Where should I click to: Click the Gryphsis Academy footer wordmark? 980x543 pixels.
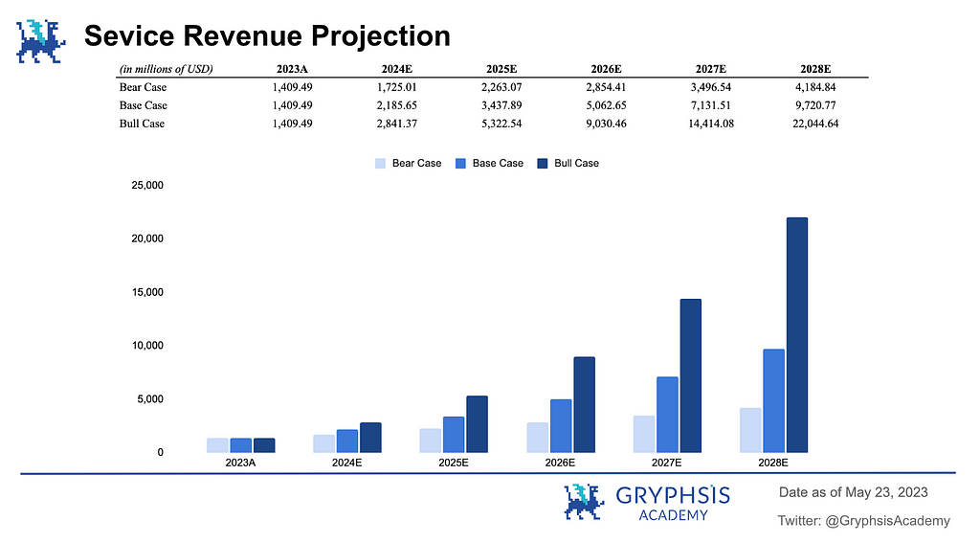pyautogui.click(x=673, y=502)
